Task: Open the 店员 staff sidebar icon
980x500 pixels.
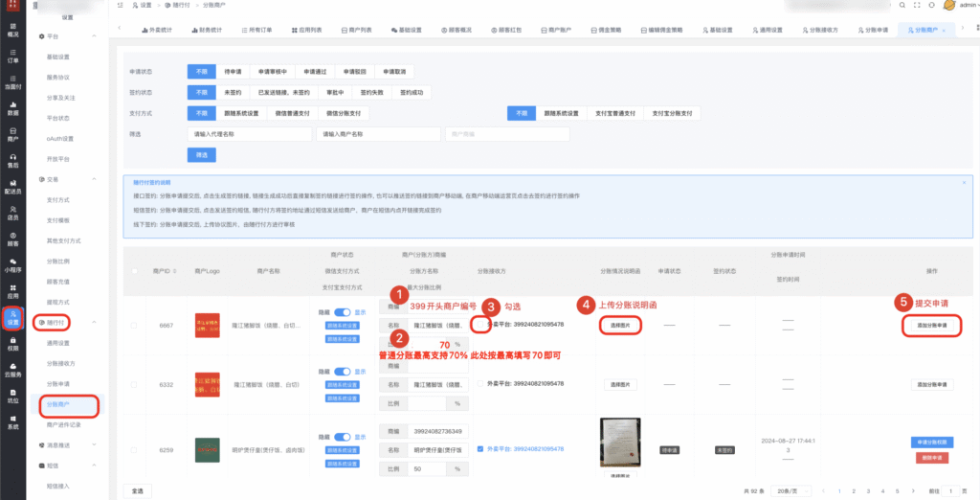Action: pos(12,214)
